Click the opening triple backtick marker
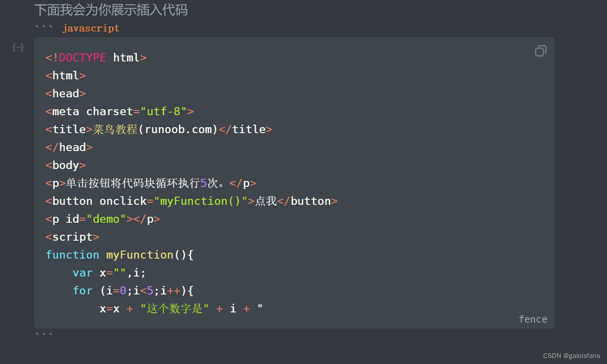Screen dimensions: 607x364 (44, 28)
